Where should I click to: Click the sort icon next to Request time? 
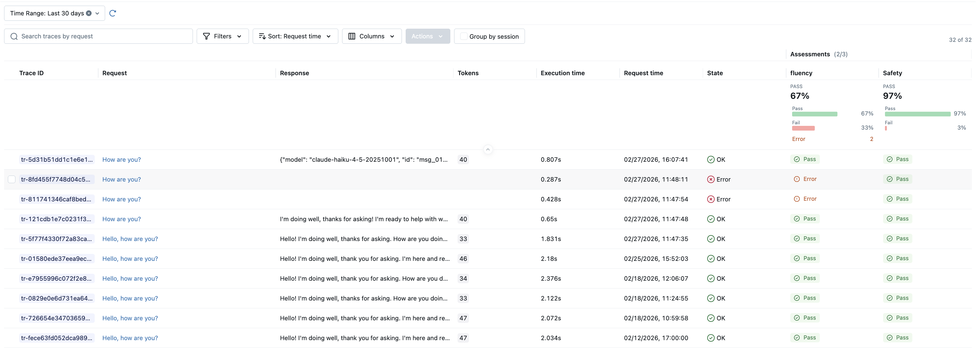click(x=262, y=36)
